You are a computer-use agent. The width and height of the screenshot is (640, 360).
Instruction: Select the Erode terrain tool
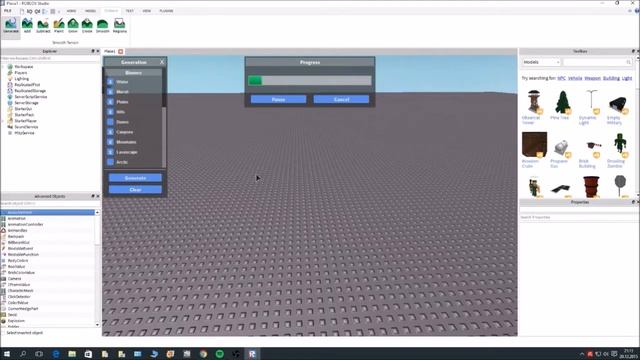coord(87,26)
